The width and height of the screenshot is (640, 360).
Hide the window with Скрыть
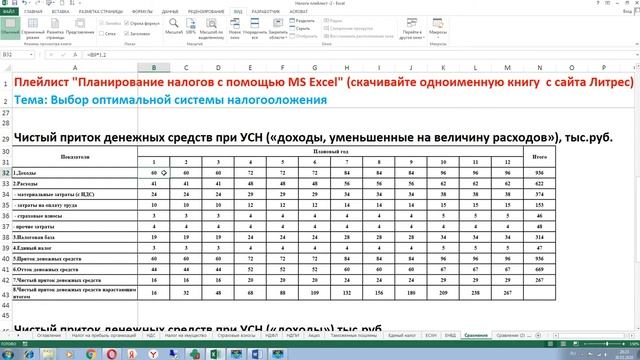(x=300, y=29)
